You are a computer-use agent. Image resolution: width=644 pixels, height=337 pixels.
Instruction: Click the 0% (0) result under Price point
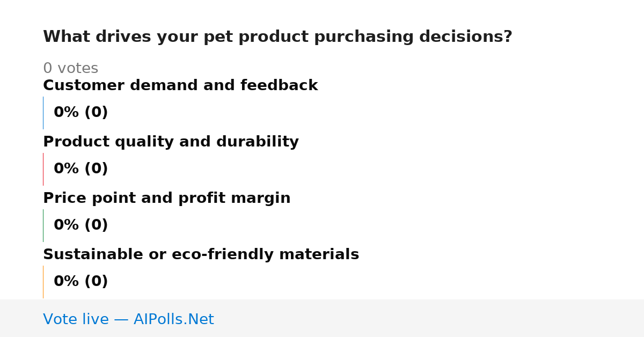pyautogui.click(x=80, y=225)
